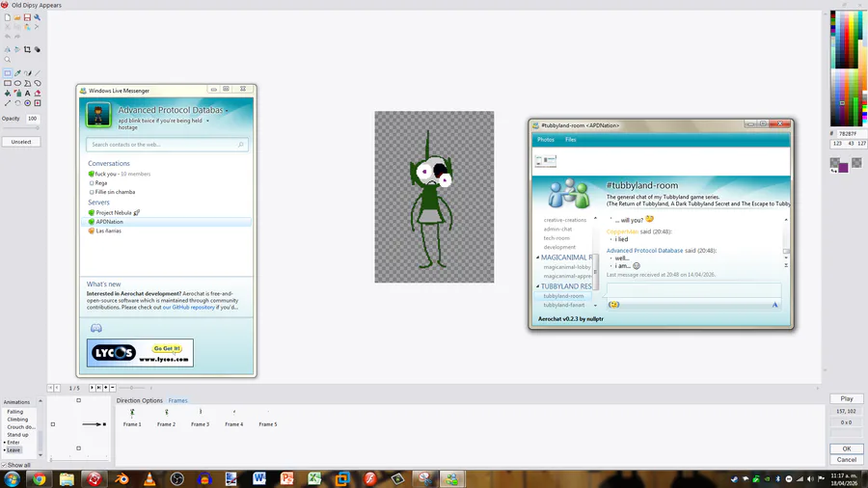This screenshot has height=488, width=868.
Task: Select the zoom magnifier tool
Action: click(8, 60)
